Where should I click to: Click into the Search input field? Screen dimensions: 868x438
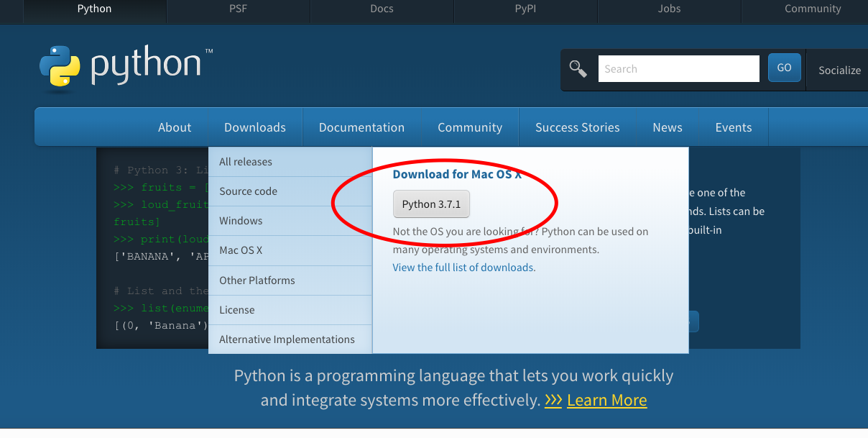tap(678, 68)
